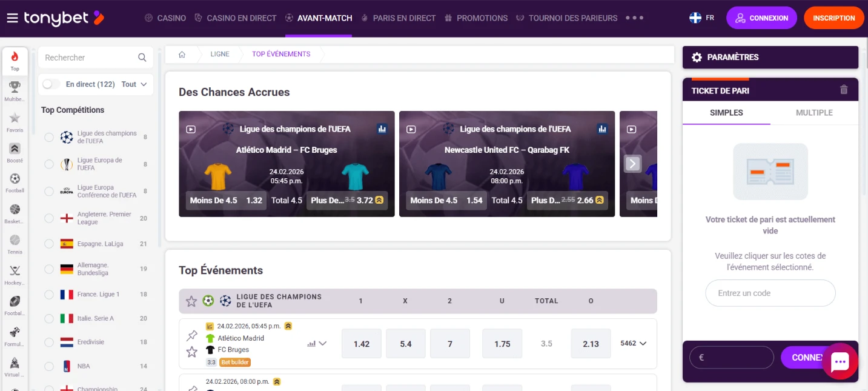
Task: Click the Inscription button
Action: click(834, 18)
